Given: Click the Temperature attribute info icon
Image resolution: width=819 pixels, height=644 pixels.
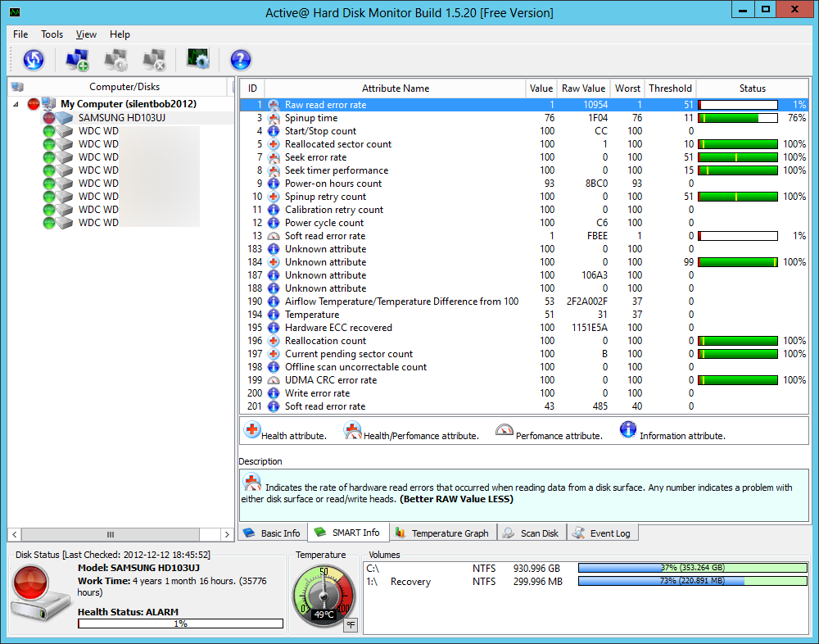Looking at the screenshot, I should coord(274,315).
